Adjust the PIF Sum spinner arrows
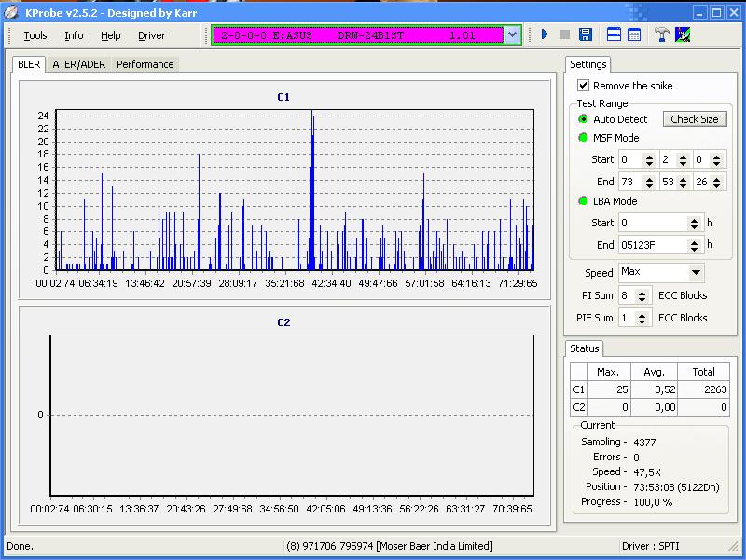This screenshot has height=560, width=746. click(642, 318)
